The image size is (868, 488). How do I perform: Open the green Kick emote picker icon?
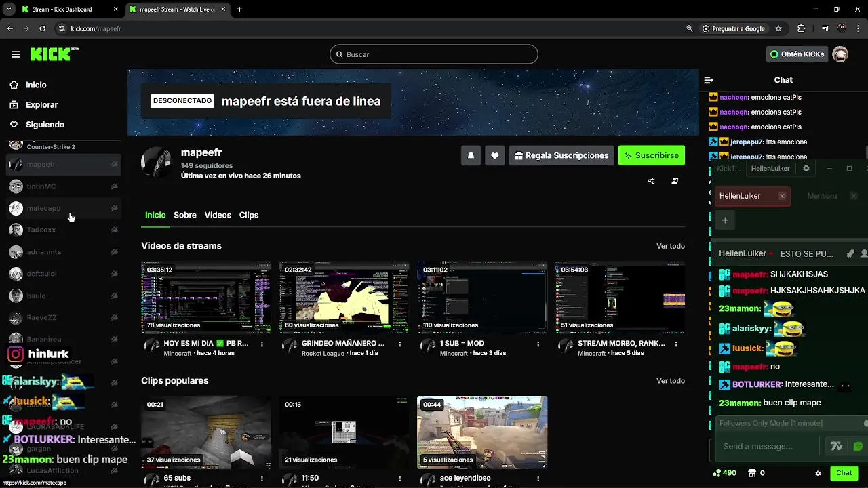[858, 447]
